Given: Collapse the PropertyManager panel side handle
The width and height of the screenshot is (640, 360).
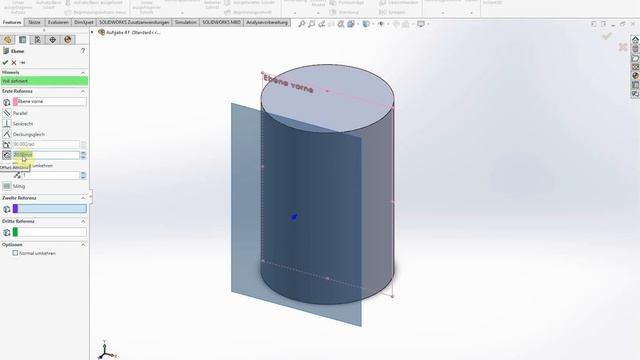Looking at the screenshot, I should pos(91,197).
